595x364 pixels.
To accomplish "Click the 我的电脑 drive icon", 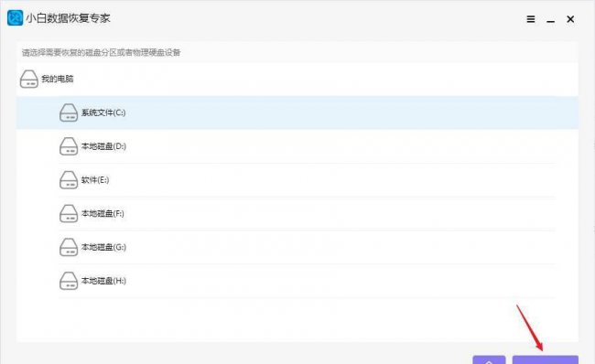I will pos(29,79).
